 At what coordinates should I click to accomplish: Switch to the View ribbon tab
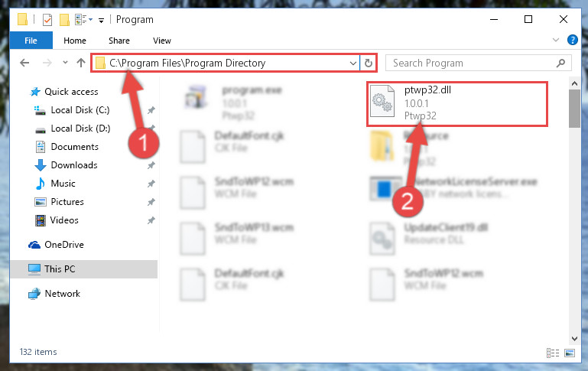coord(162,41)
